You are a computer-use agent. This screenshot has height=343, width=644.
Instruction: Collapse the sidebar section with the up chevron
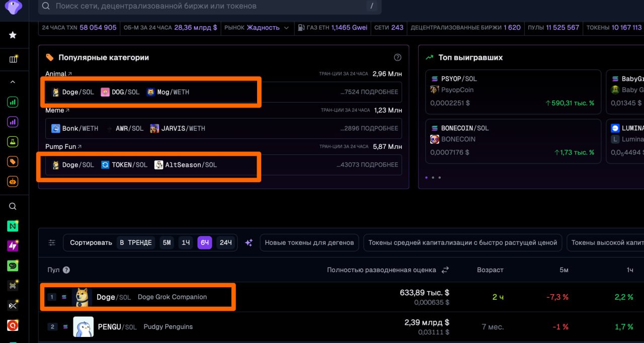[x=13, y=82]
